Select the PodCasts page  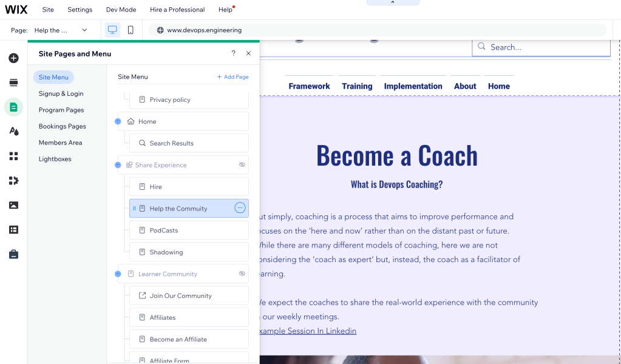[189, 230]
